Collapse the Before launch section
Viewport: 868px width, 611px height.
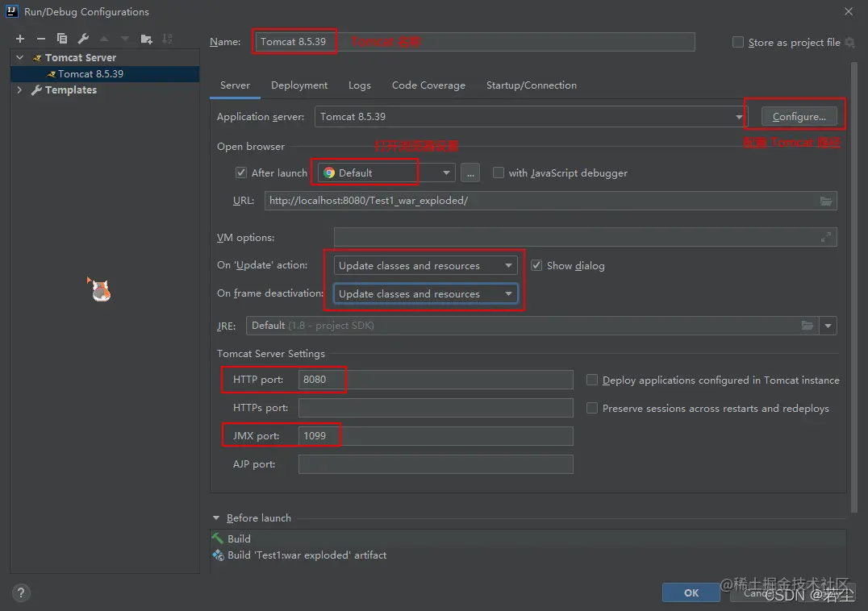point(215,517)
